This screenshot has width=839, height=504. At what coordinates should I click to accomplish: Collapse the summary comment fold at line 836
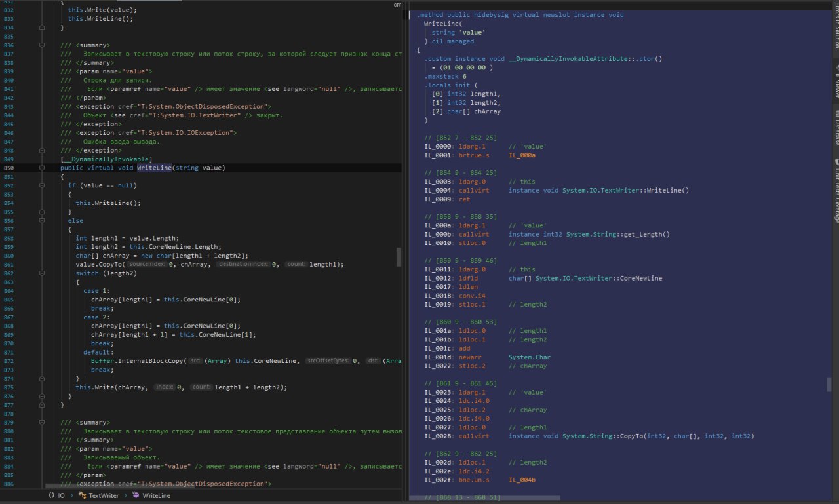point(43,45)
